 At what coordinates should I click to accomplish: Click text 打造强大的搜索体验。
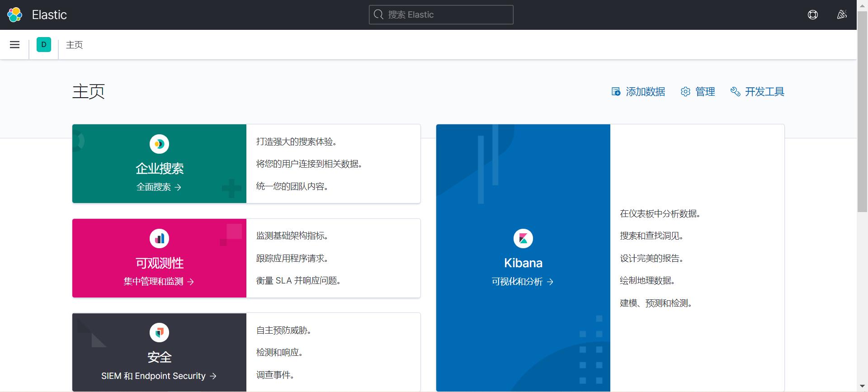(x=296, y=142)
